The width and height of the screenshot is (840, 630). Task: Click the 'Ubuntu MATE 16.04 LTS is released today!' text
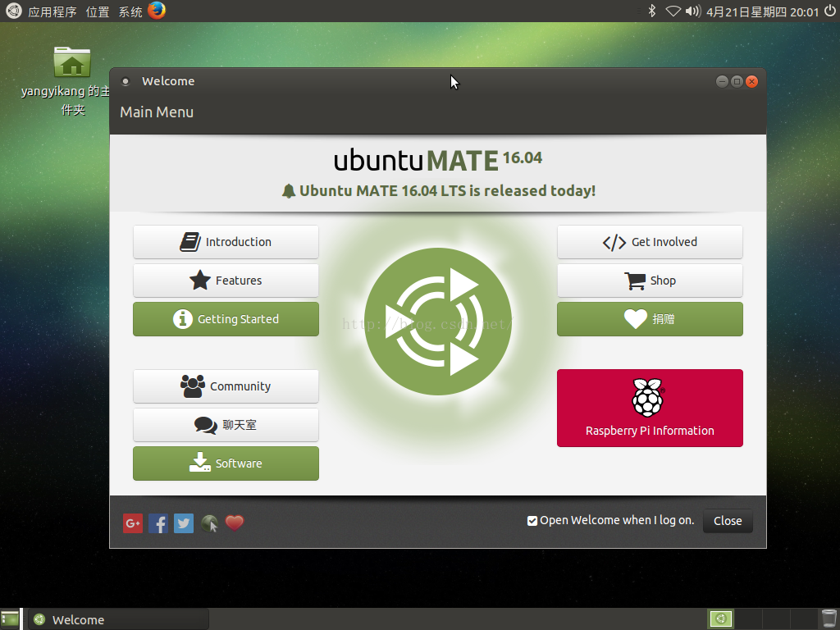[x=447, y=190]
